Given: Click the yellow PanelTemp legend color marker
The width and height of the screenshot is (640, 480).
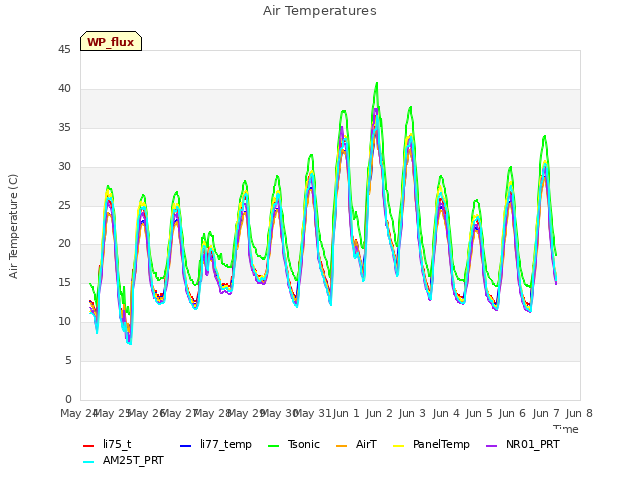Looking at the screenshot, I should pyautogui.click(x=398, y=446).
